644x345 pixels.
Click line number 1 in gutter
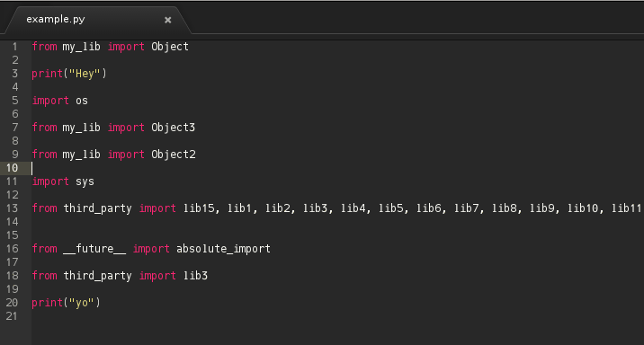point(14,47)
